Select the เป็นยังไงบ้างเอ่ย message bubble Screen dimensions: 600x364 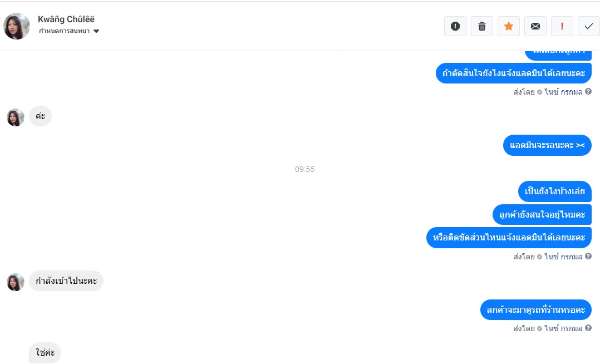(555, 191)
